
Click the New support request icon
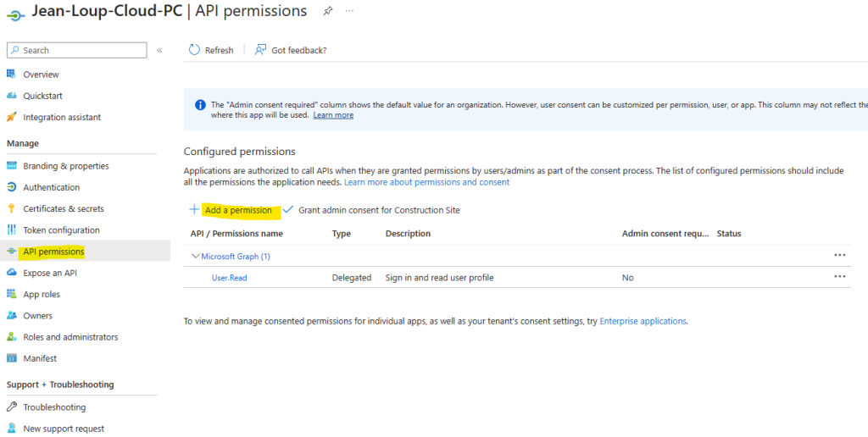pos(12,429)
